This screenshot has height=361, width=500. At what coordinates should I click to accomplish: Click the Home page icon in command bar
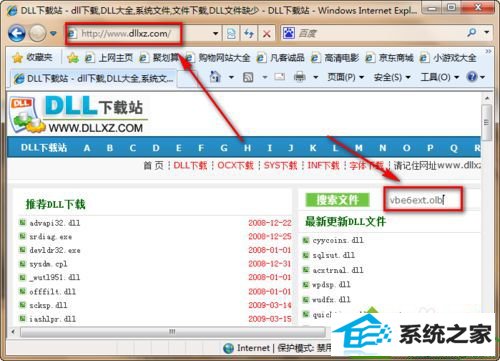coord(215,77)
